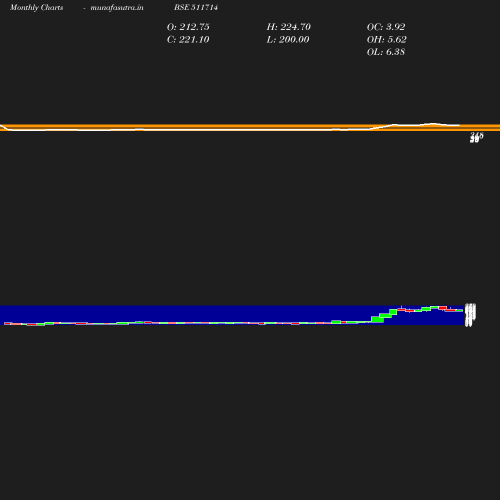Select the second green candle in the rally
500x500 pixels.
(385, 316)
